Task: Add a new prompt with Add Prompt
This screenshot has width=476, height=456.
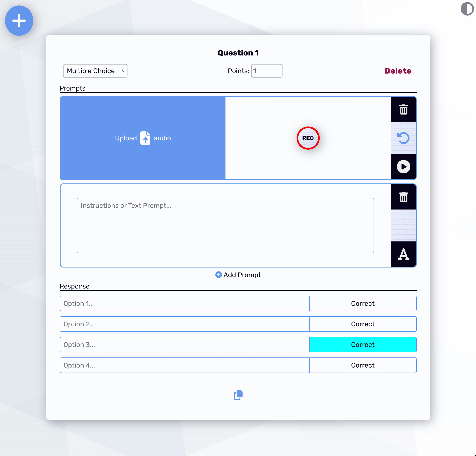Action: coord(238,275)
